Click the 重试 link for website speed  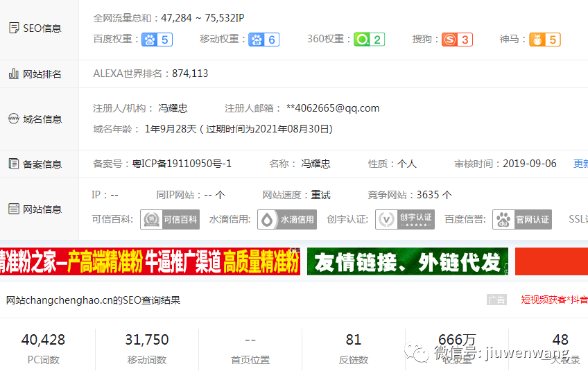(x=320, y=195)
